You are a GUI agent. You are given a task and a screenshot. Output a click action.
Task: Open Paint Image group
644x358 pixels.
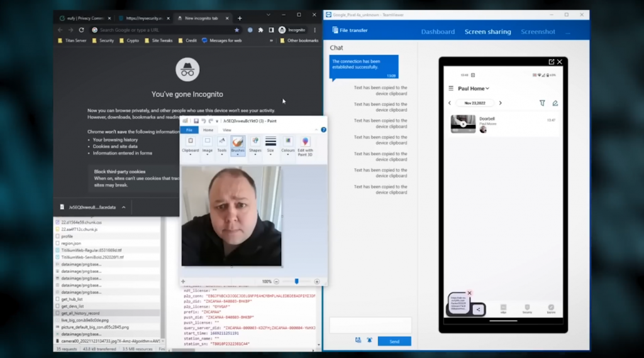[x=208, y=146]
